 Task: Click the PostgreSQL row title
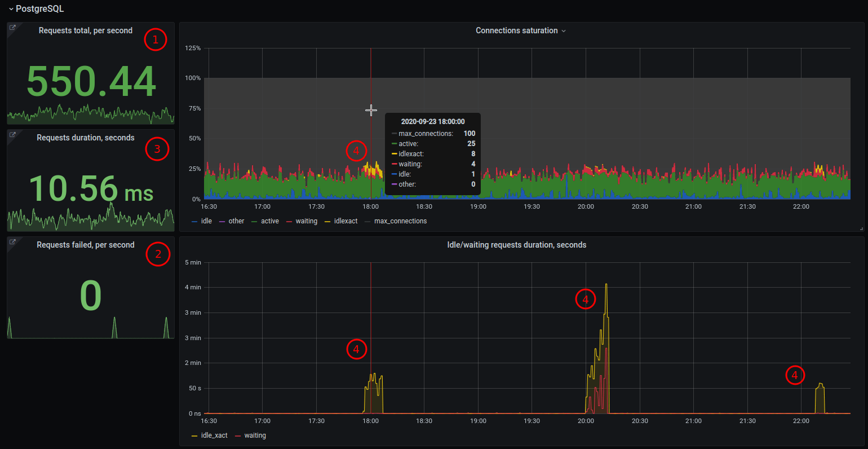[x=39, y=9]
